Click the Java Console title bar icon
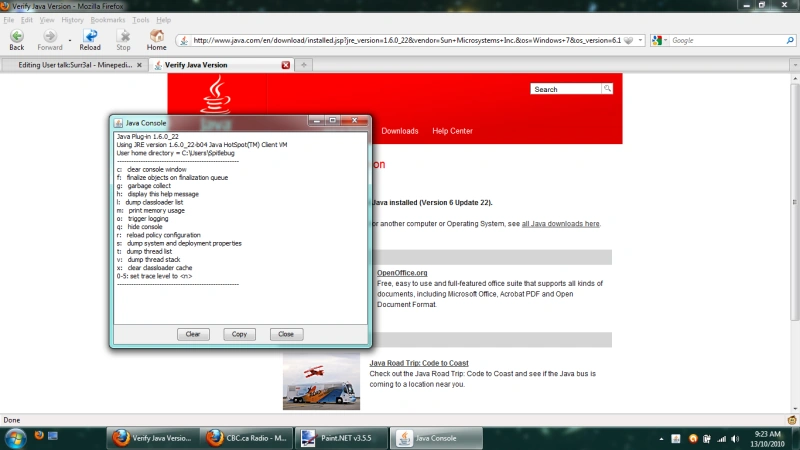This screenshot has width=800, height=450. pyautogui.click(x=118, y=123)
